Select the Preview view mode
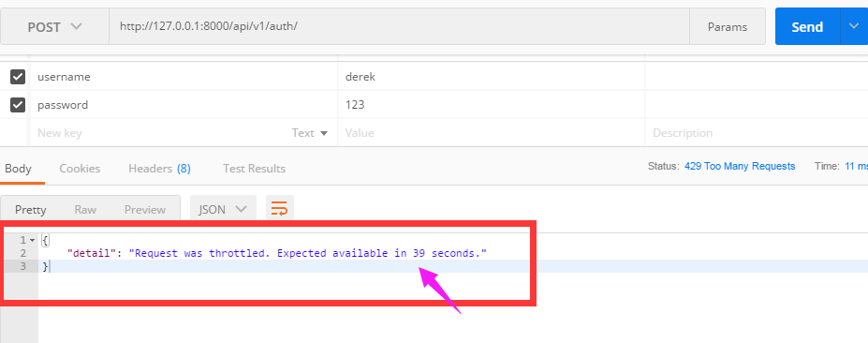Image resolution: width=868 pixels, height=343 pixels. tap(145, 210)
